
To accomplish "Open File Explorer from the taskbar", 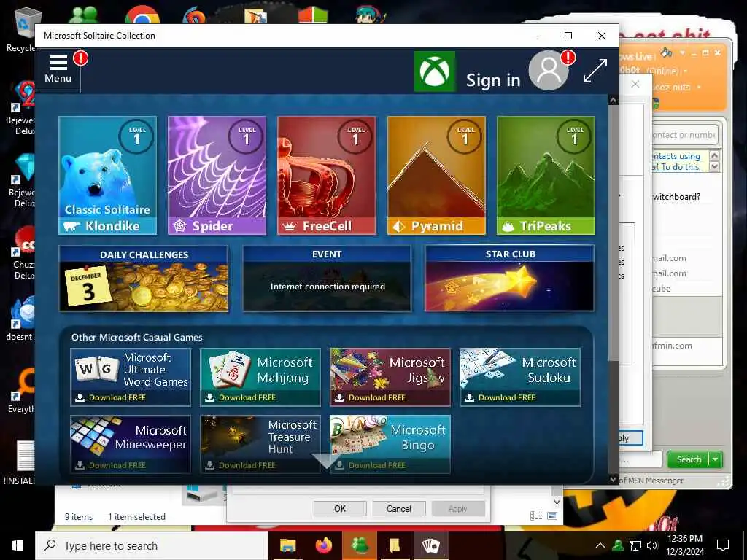I will pos(287,545).
